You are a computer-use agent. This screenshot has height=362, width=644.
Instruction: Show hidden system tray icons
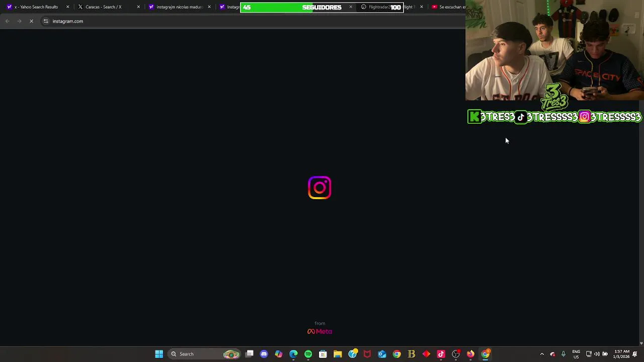click(x=542, y=354)
